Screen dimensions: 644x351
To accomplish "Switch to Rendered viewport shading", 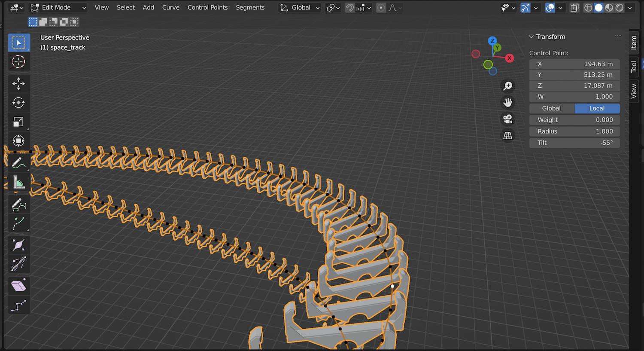I will [x=620, y=8].
